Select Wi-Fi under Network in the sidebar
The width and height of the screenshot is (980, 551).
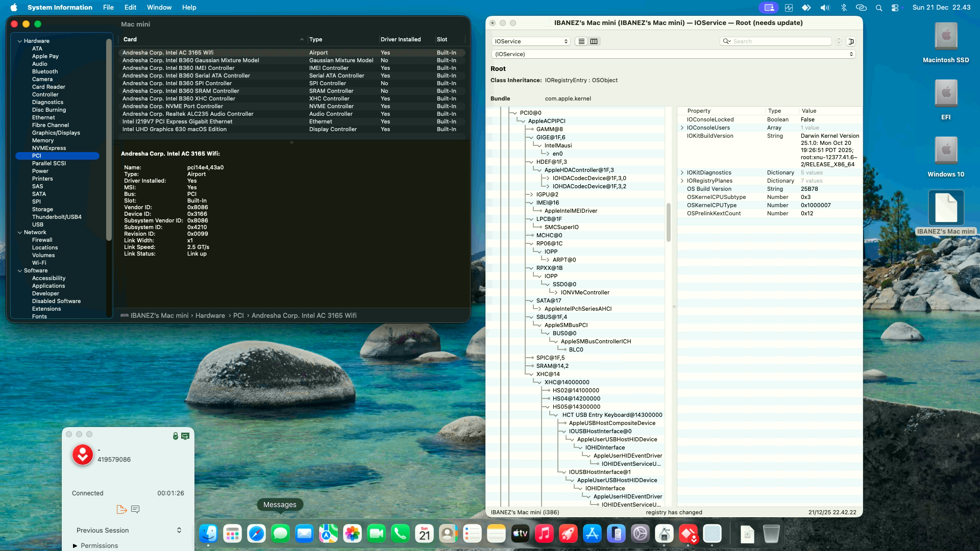[39, 263]
